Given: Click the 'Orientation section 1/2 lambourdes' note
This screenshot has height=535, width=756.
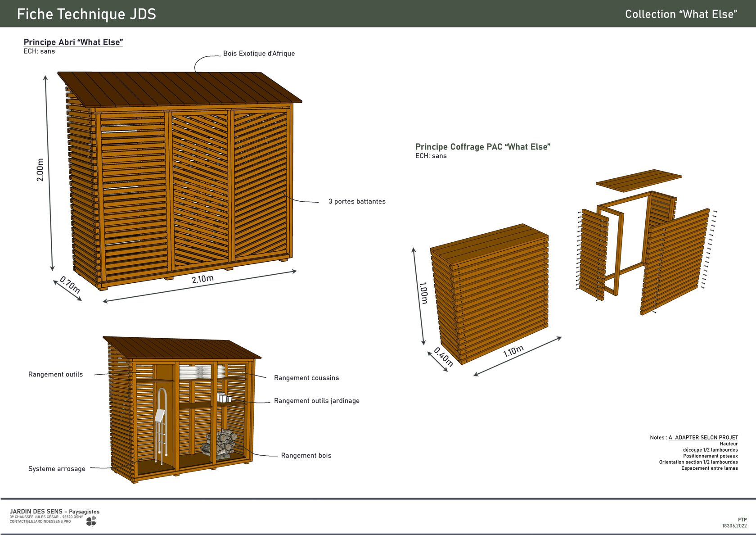Looking at the screenshot, I should click(698, 462).
